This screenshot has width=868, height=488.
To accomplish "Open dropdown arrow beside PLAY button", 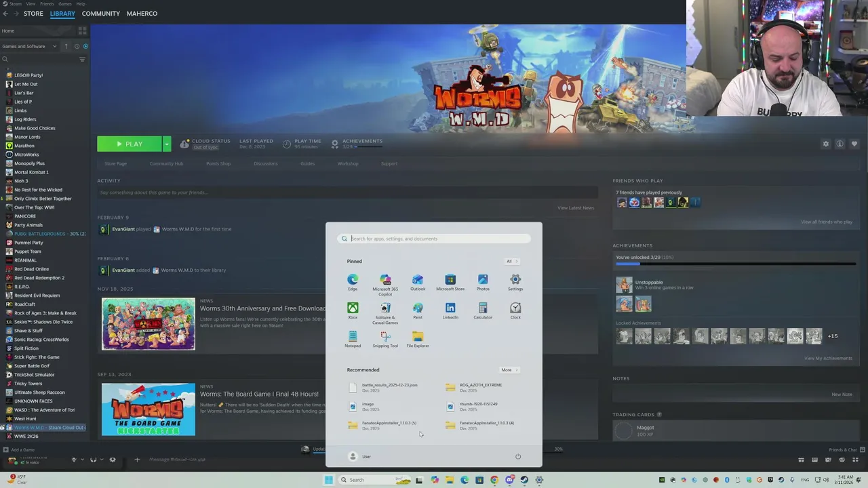I will pyautogui.click(x=166, y=144).
